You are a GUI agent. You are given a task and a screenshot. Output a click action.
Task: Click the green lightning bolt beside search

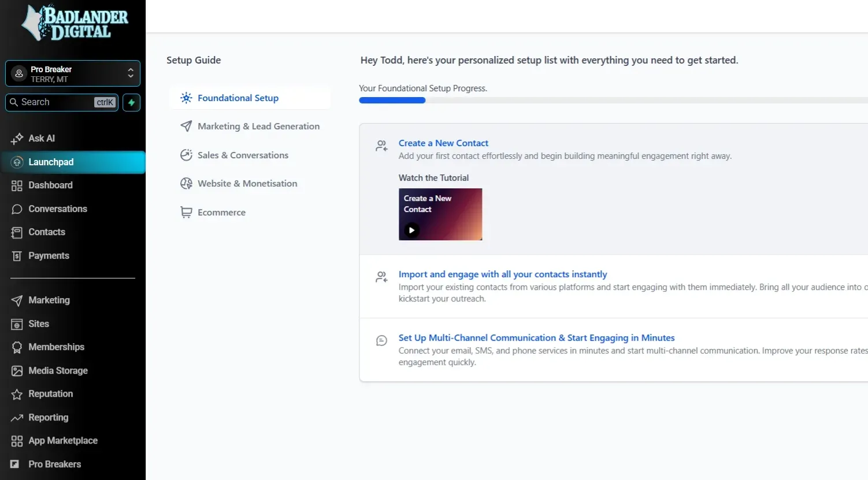[x=131, y=102]
